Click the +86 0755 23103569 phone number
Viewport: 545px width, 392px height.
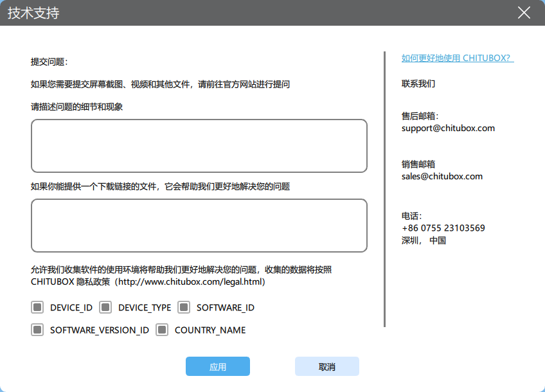[x=443, y=228]
